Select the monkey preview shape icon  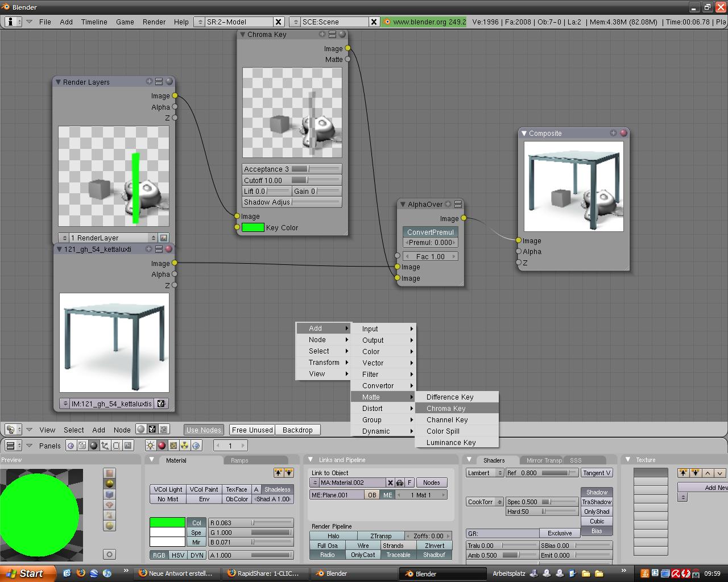[x=110, y=505]
